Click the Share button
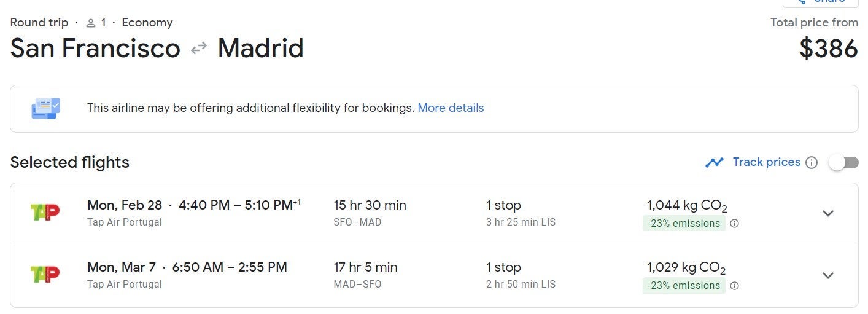This screenshot has width=868, height=314. coord(820,2)
